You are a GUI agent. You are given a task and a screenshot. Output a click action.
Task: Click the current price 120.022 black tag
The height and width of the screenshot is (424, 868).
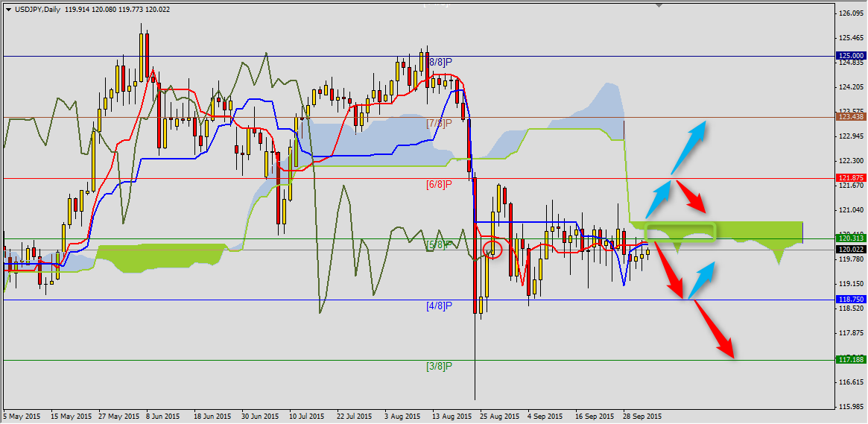851,250
